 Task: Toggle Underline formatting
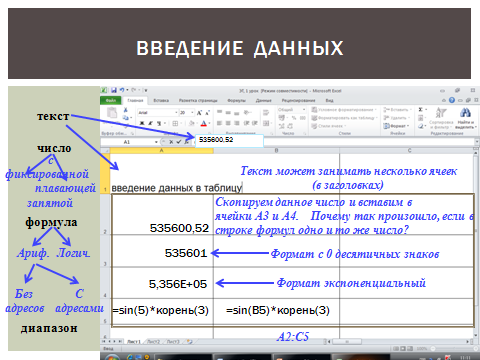[x=158, y=123]
